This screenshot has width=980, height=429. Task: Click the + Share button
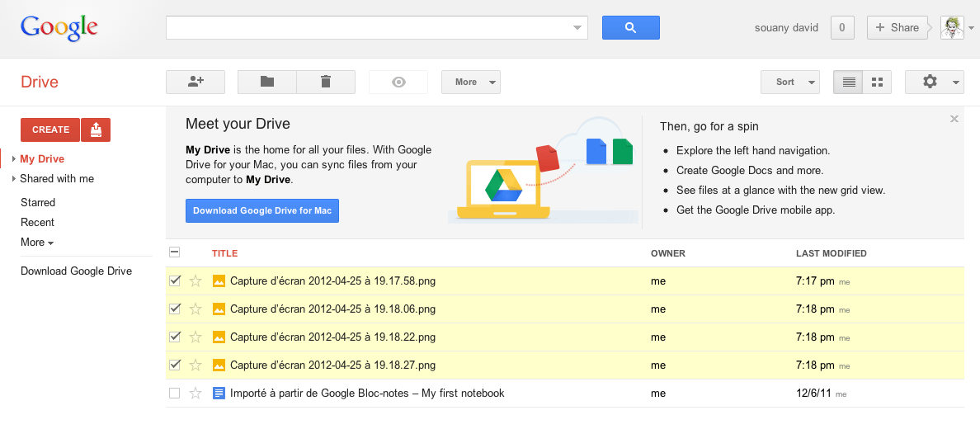[x=896, y=27]
